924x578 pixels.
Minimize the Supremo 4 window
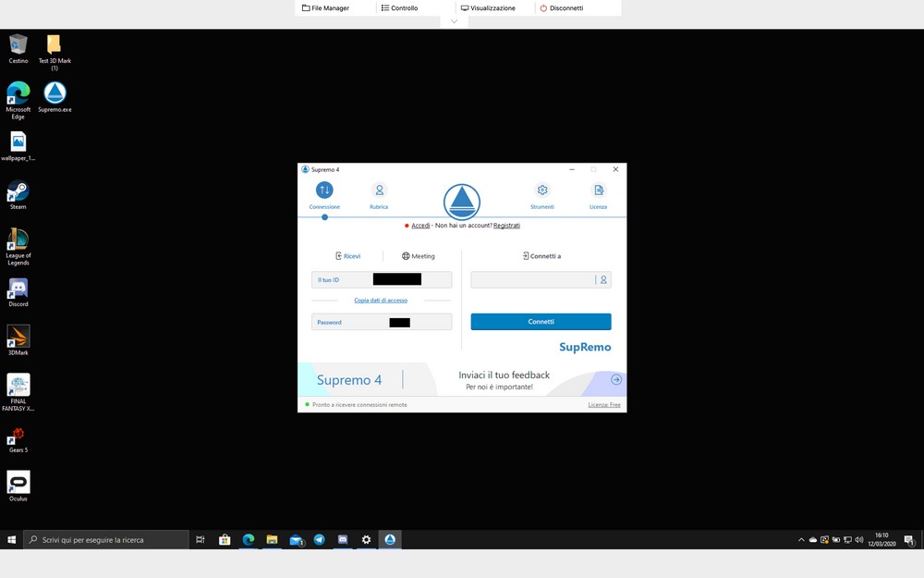pyautogui.click(x=572, y=169)
